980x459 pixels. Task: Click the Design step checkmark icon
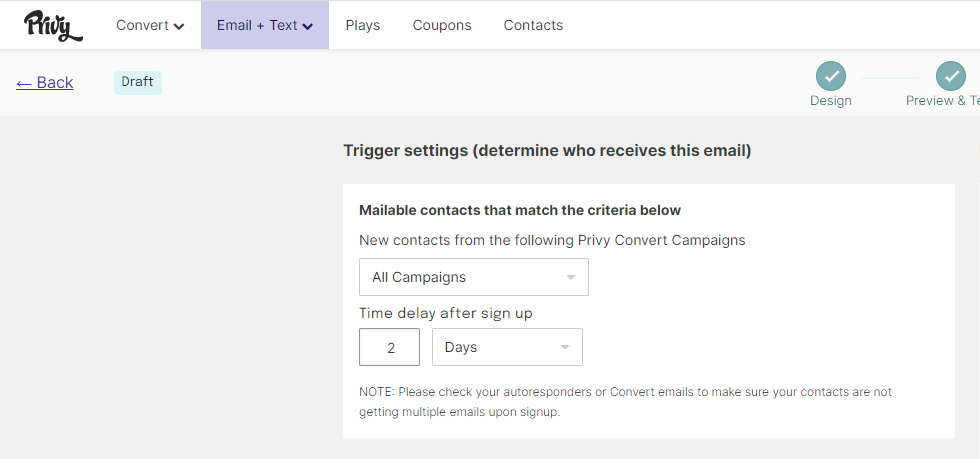tap(830, 75)
